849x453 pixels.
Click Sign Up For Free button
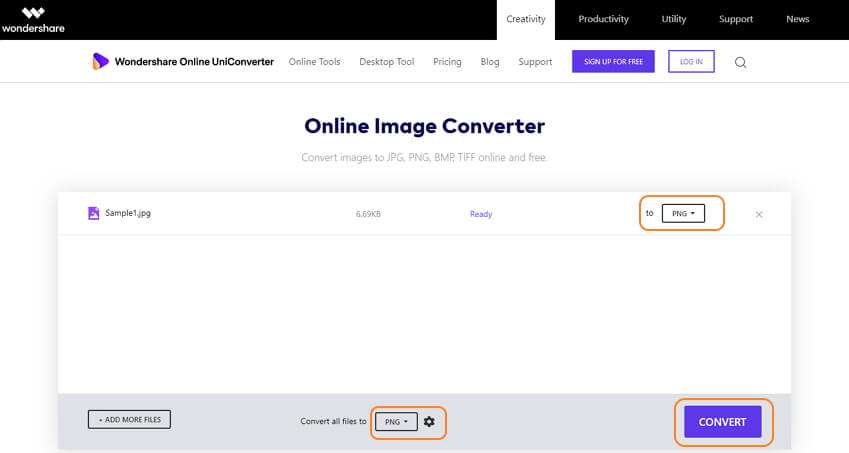click(x=613, y=62)
